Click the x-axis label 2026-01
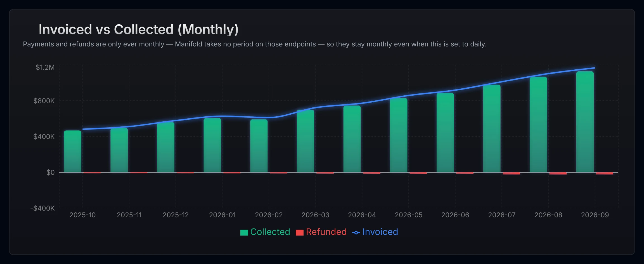 pyautogui.click(x=222, y=215)
